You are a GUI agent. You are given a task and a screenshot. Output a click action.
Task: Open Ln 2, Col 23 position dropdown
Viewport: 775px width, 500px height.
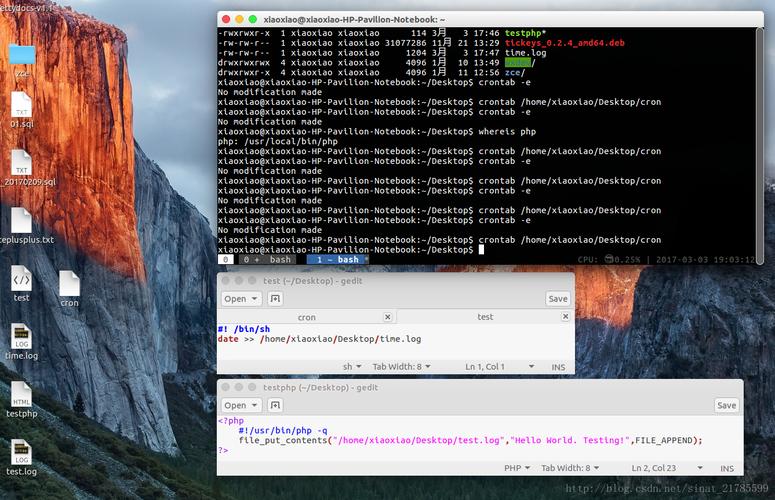pos(667,468)
